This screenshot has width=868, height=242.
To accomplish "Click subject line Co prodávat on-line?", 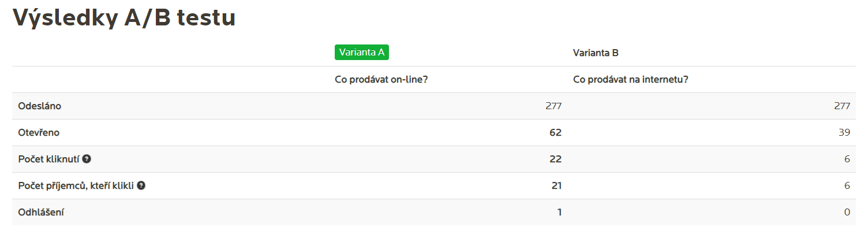I will coord(381,80).
